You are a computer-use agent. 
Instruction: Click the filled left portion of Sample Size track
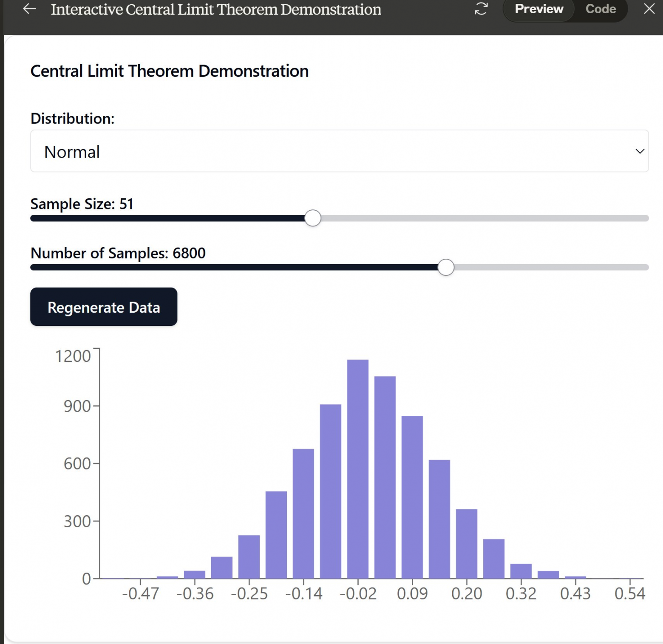(167, 218)
